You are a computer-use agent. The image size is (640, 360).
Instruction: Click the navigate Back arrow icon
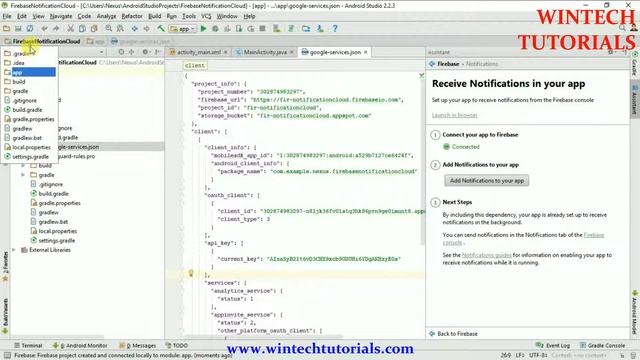click(x=134, y=29)
